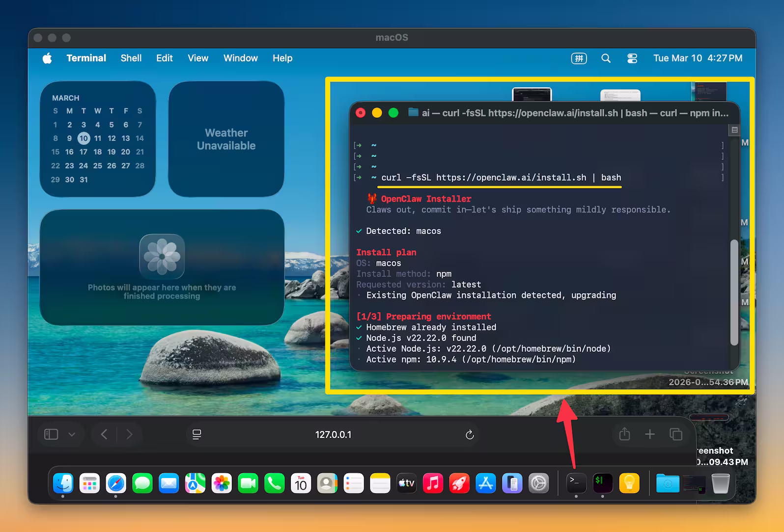
Task: Open the yellow lightbulb app in dock
Action: click(629, 483)
